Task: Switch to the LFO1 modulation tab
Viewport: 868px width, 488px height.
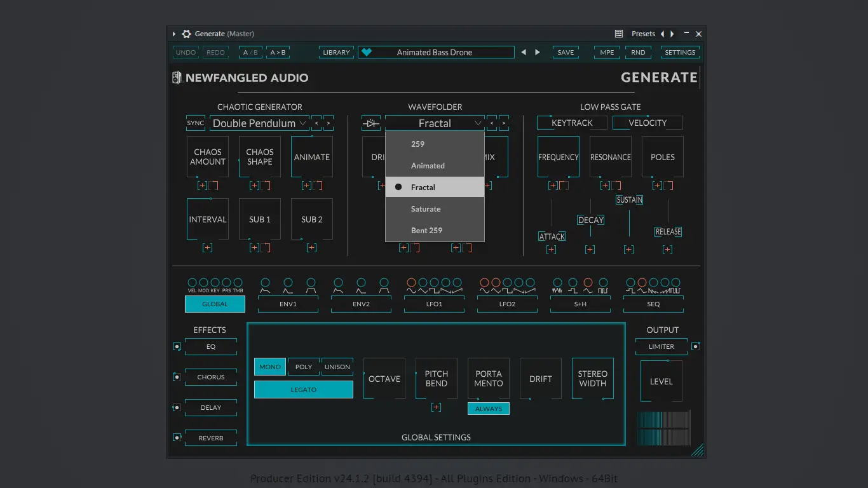Action: [x=434, y=304]
